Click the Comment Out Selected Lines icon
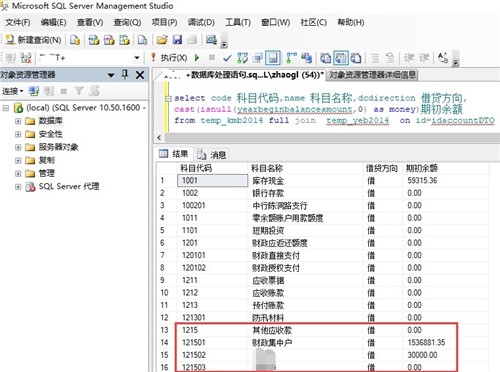The image size is (500, 372). (x=375, y=58)
